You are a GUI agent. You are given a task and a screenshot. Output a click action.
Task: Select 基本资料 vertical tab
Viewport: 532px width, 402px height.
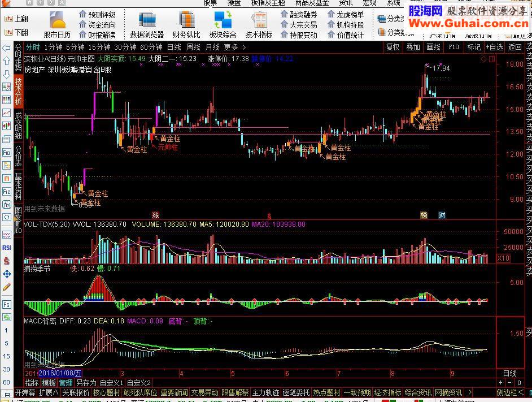coord(18,186)
